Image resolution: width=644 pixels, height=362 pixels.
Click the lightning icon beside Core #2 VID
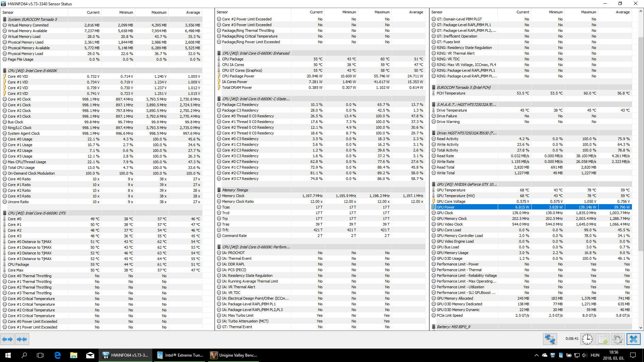coord(5,88)
